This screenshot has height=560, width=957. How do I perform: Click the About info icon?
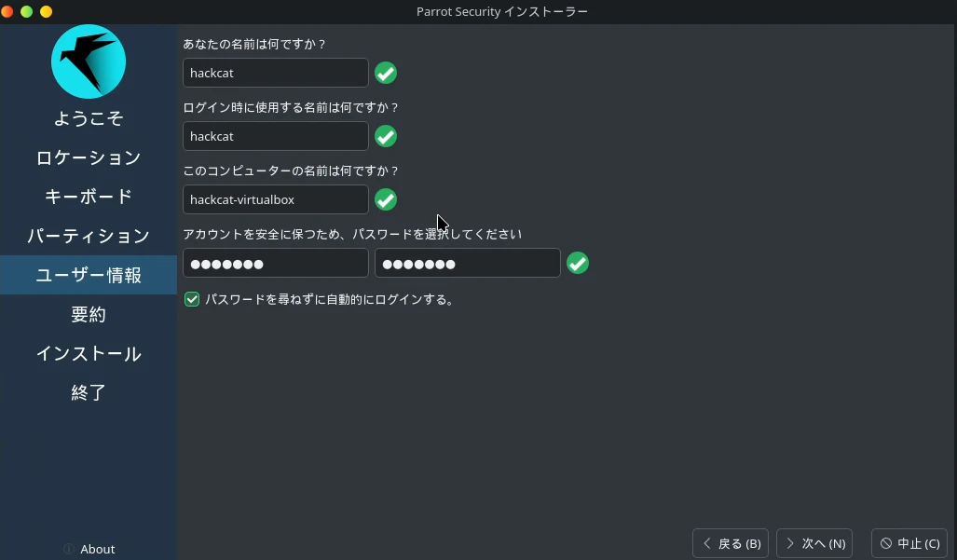[69, 549]
